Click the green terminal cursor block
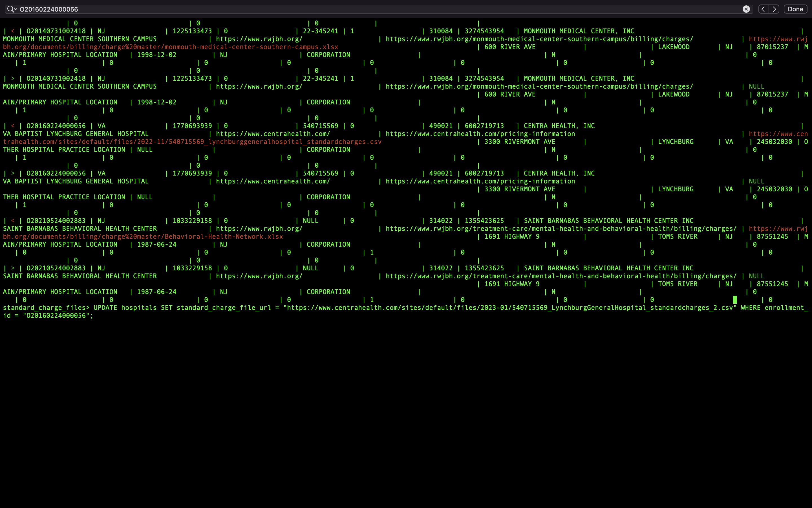The width and height of the screenshot is (812, 508). click(735, 300)
